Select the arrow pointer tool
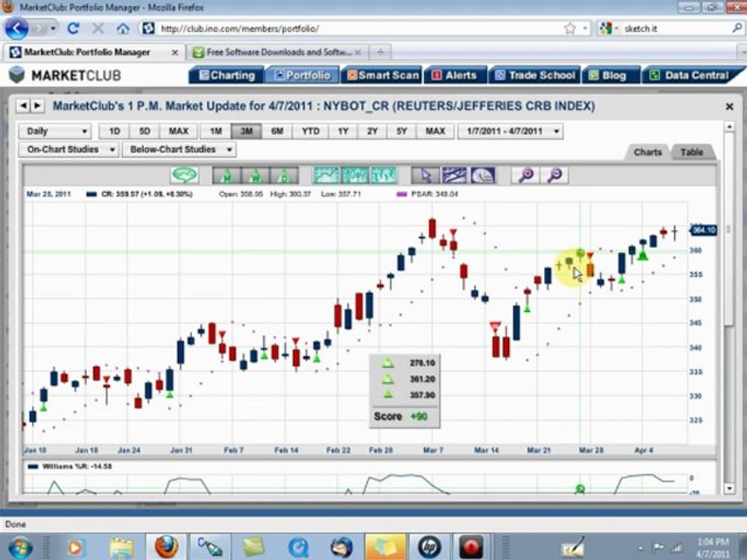Image resolution: width=747 pixels, height=560 pixels. click(426, 175)
